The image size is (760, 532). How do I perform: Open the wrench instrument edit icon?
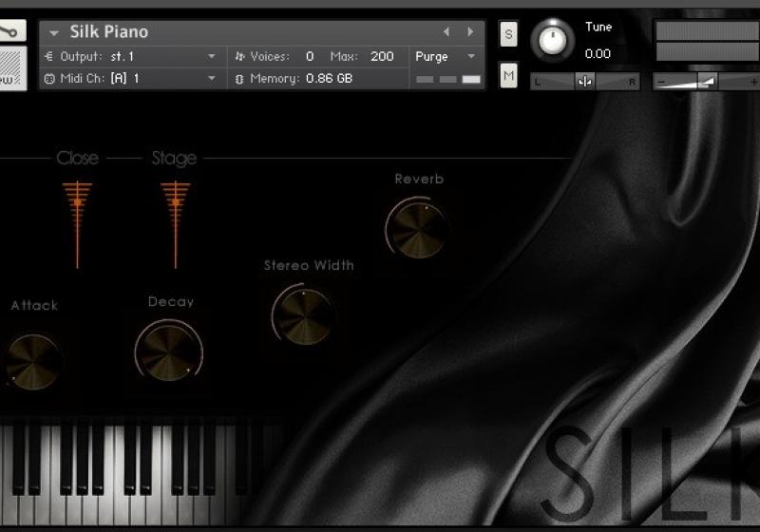point(11,31)
